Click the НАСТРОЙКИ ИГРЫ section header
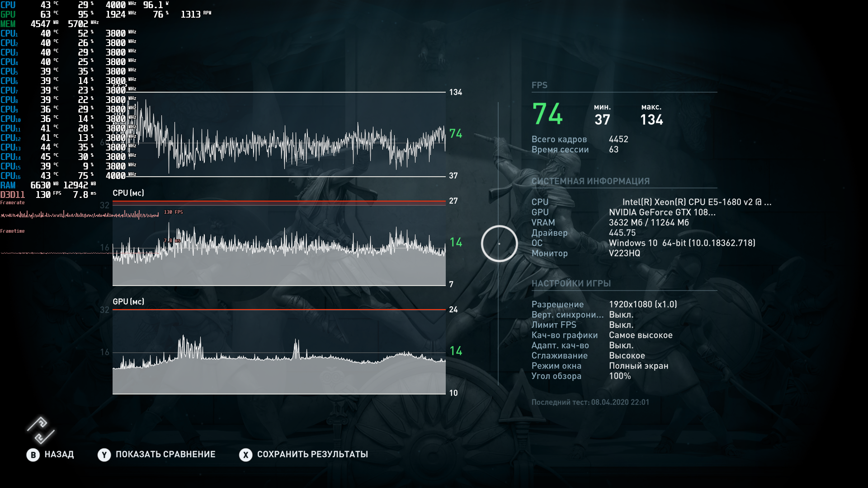This screenshot has width=868, height=488. pyautogui.click(x=571, y=283)
